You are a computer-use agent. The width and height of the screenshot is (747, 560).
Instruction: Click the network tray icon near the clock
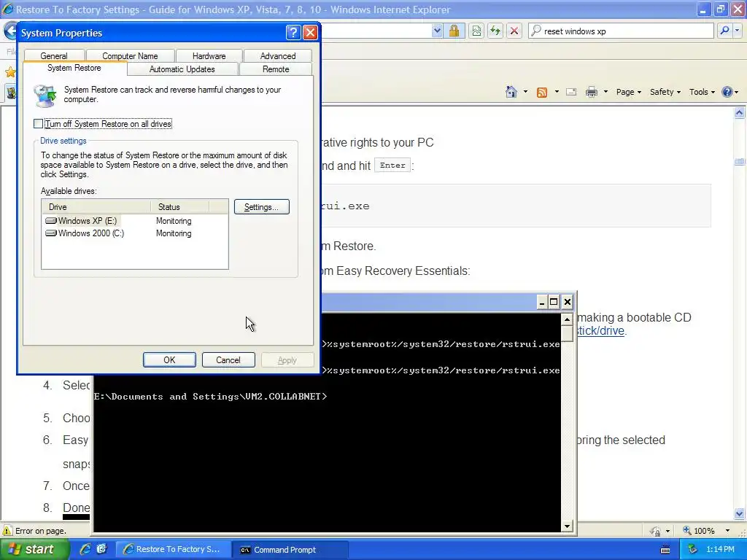(693, 550)
